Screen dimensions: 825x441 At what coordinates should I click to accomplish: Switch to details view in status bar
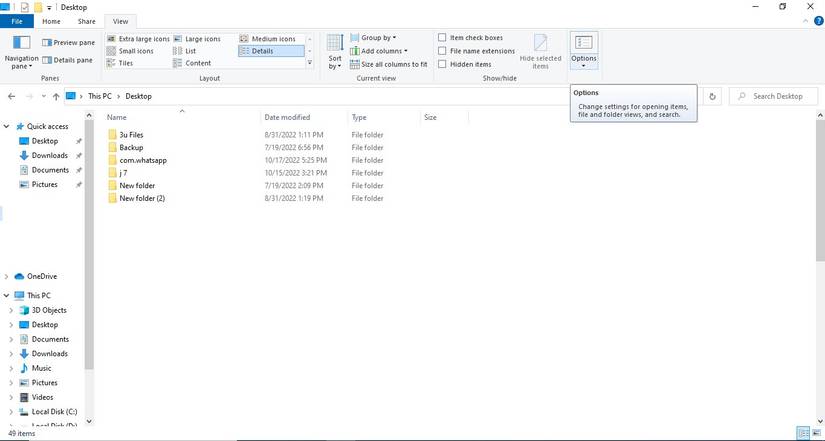coord(803,433)
